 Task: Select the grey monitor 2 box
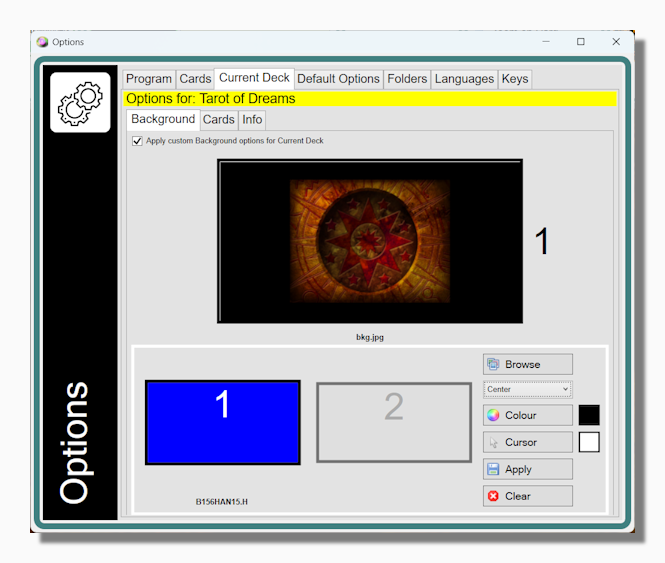tap(394, 423)
